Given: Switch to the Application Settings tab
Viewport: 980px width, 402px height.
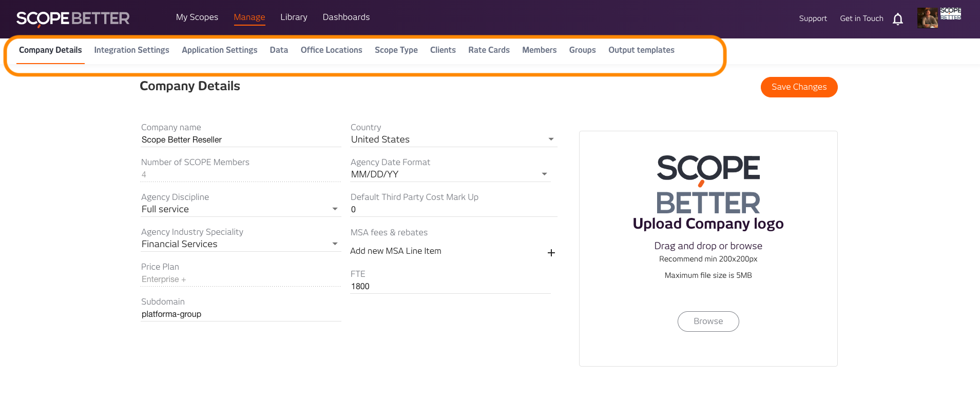Looking at the screenshot, I should point(219,50).
